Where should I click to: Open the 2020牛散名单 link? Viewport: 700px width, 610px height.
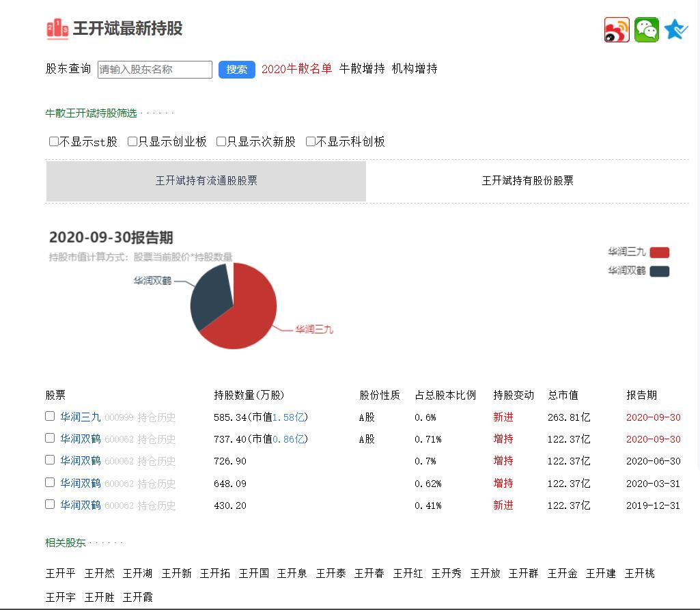coord(296,69)
